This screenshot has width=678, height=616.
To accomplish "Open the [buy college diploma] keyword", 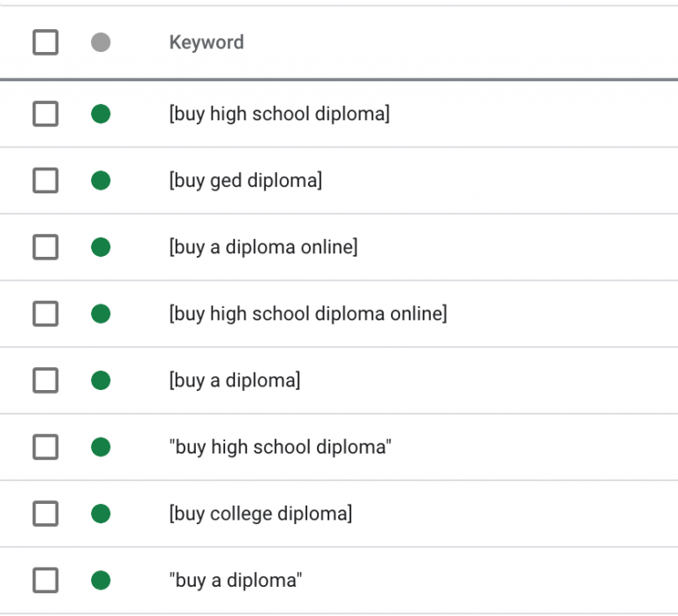I will tap(260, 514).
